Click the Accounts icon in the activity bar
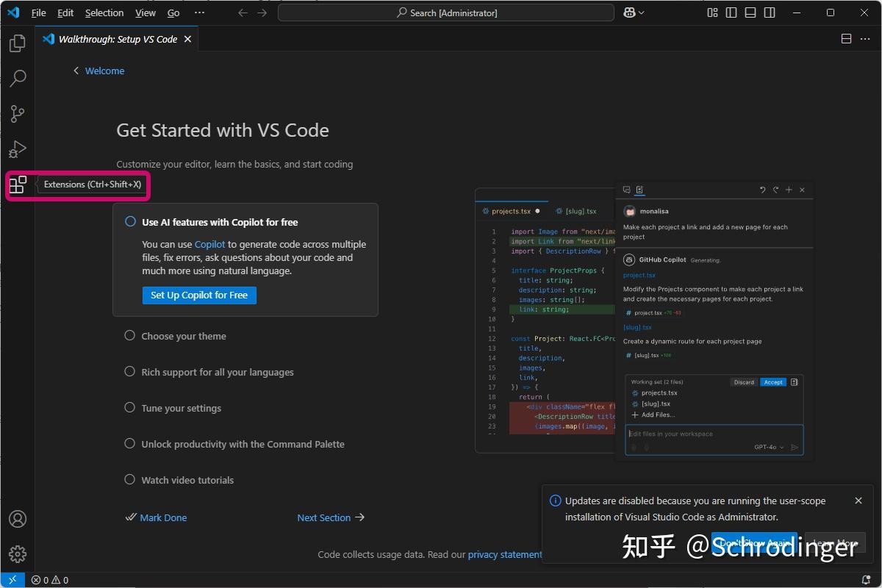The width and height of the screenshot is (882, 588). tap(18, 519)
